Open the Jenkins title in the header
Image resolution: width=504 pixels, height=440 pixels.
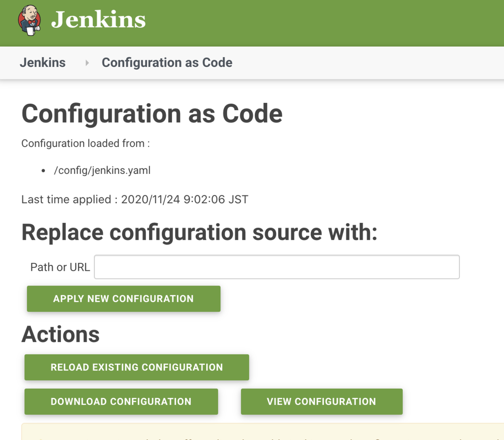(x=98, y=20)
